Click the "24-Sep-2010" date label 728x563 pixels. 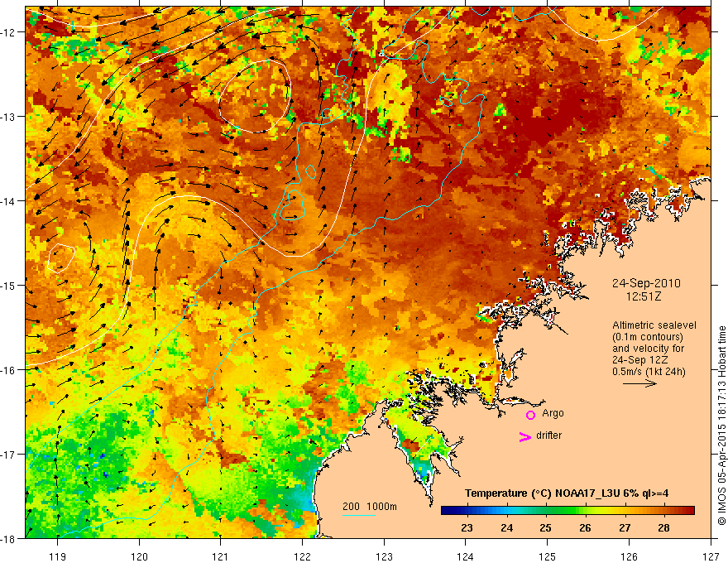[646, 283]
